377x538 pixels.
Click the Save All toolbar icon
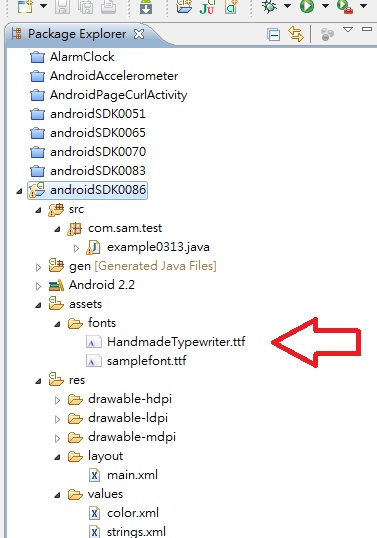pos(85,6)
